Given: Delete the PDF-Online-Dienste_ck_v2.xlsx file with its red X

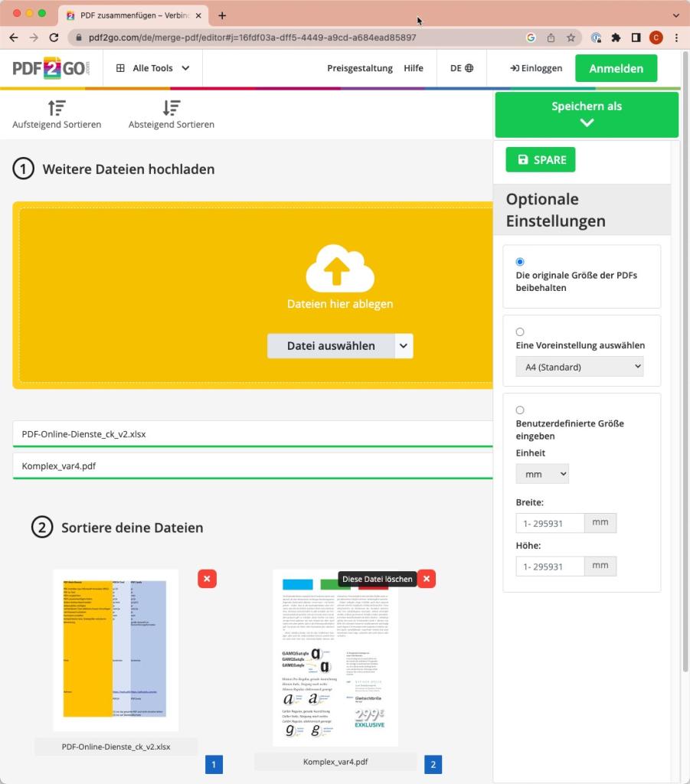Looking at the screenshot, I should [x=207, y=579].
